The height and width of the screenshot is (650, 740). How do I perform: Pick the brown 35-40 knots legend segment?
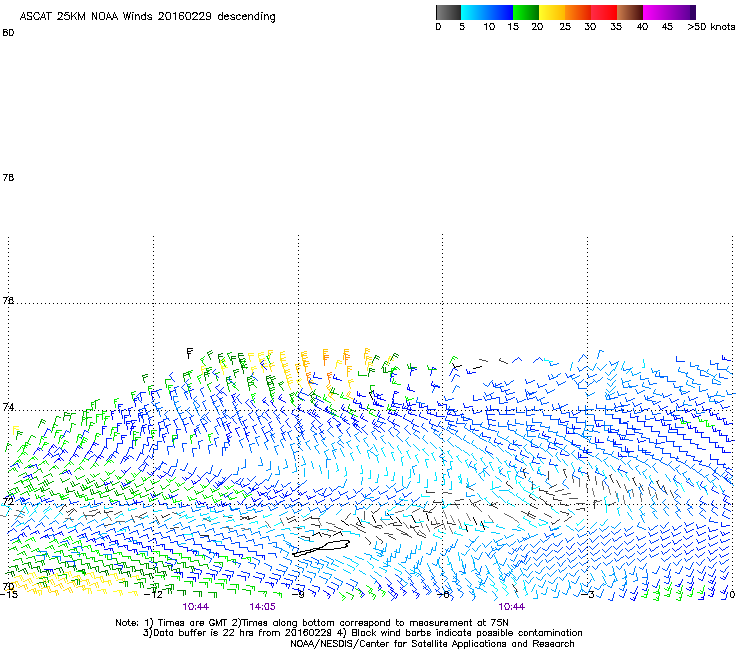click(x=630, y=12)
